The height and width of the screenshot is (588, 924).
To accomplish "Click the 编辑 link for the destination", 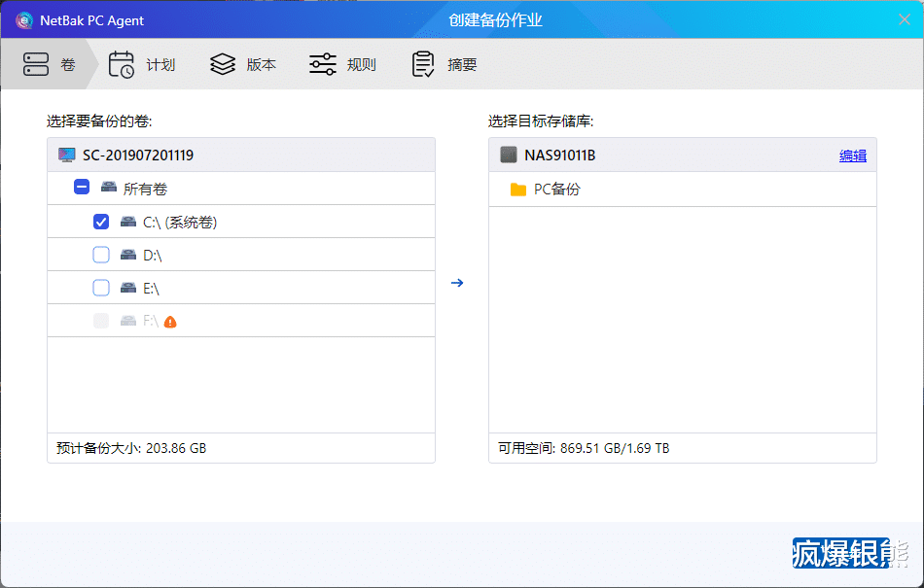I will point(853,156).
